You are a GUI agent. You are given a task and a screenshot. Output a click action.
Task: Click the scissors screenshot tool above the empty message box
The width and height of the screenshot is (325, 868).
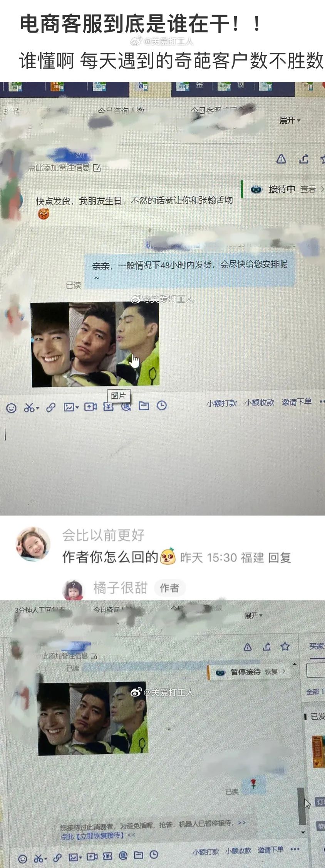[x=29, y=408]
